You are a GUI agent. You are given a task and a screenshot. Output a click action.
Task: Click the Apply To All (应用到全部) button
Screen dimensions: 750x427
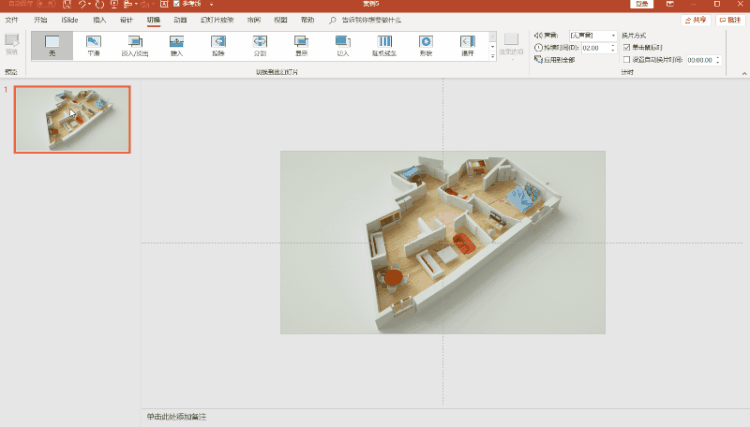(554, 60)
